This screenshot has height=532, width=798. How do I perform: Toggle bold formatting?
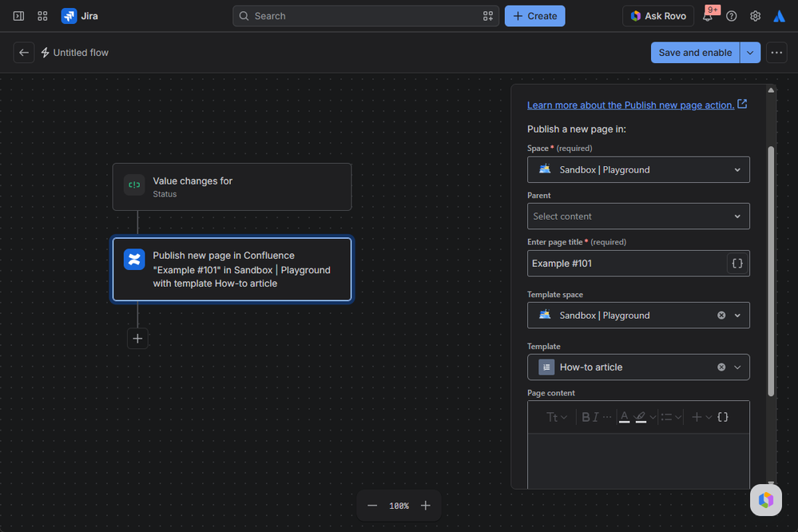tap(586, 417)
